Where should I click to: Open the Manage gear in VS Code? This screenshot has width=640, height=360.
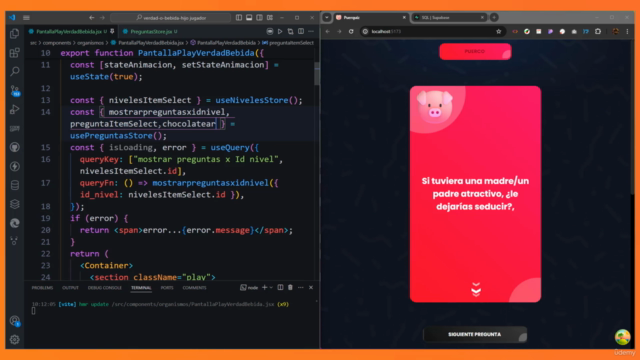[15, 340]
